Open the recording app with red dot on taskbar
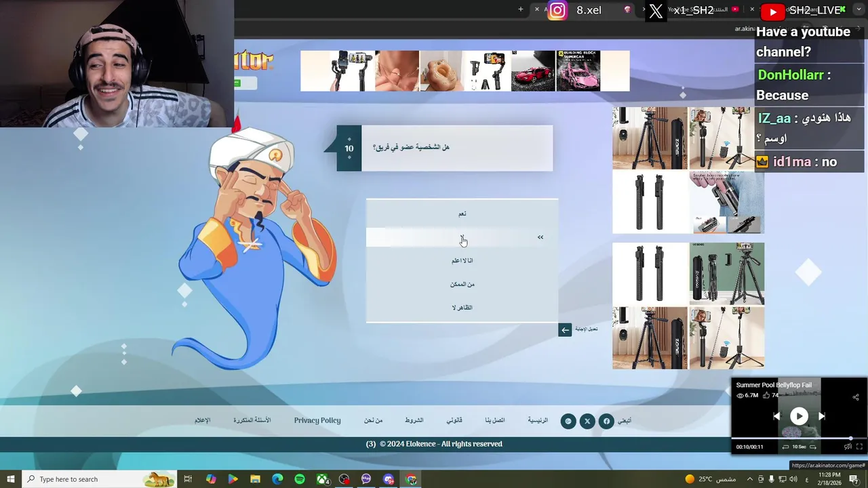 [x=344, y=479]
